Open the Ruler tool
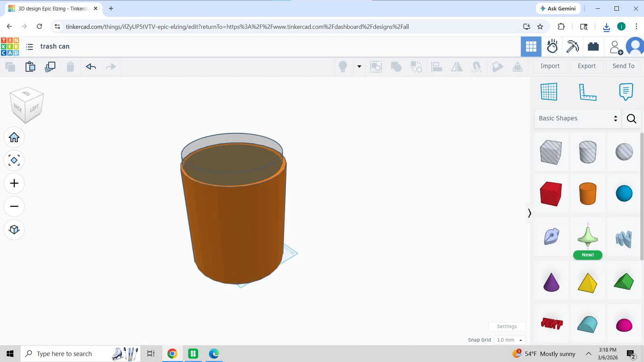 [587, 92]
